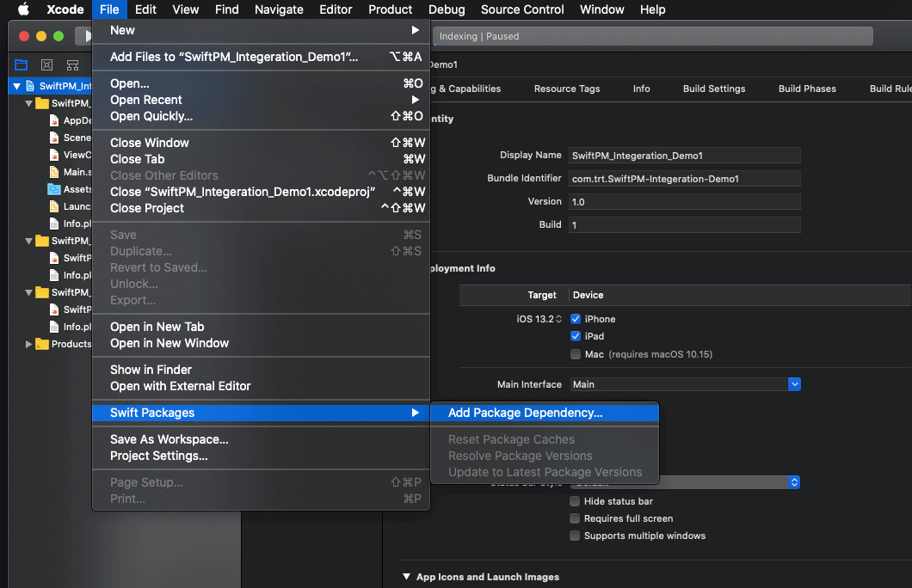The image size is (912, 588).
Task: Click the asset catalog icon beside Assets
Action: [54, 189]
